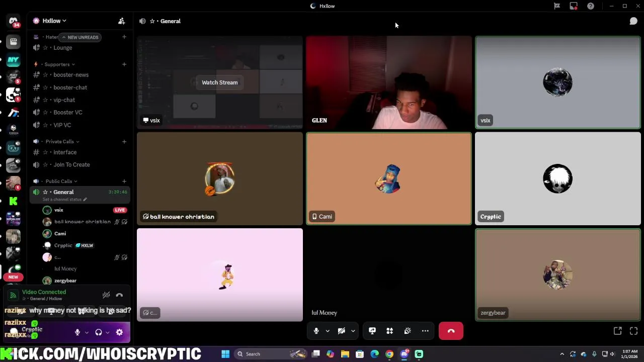Open Microsoft Edge from taskbar

tap(375, 354)
